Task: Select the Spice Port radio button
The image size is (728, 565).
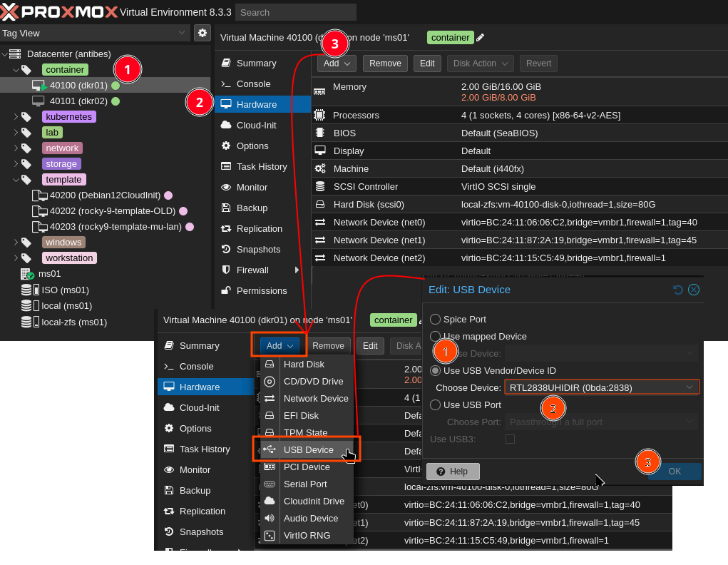Action: (x=435, y=319)
